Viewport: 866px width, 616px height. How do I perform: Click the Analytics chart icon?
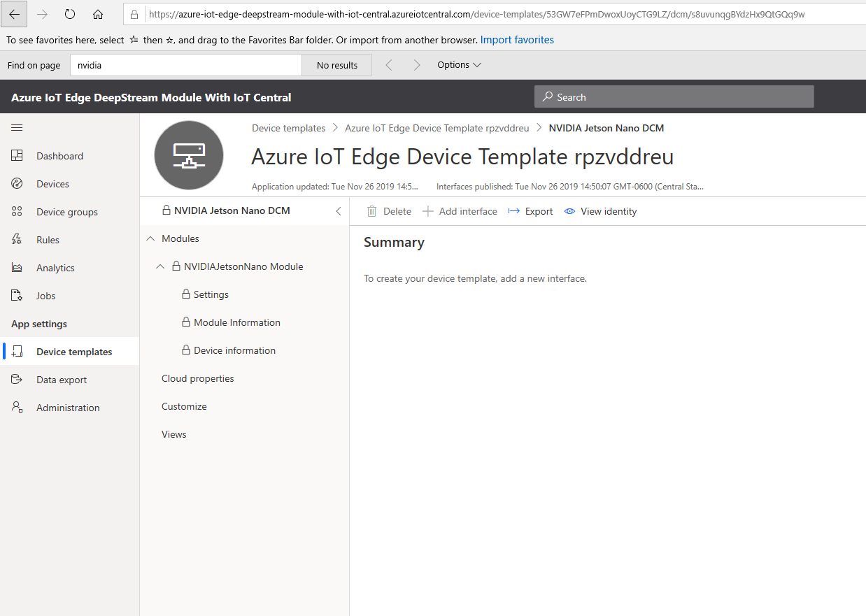point(17,268)
